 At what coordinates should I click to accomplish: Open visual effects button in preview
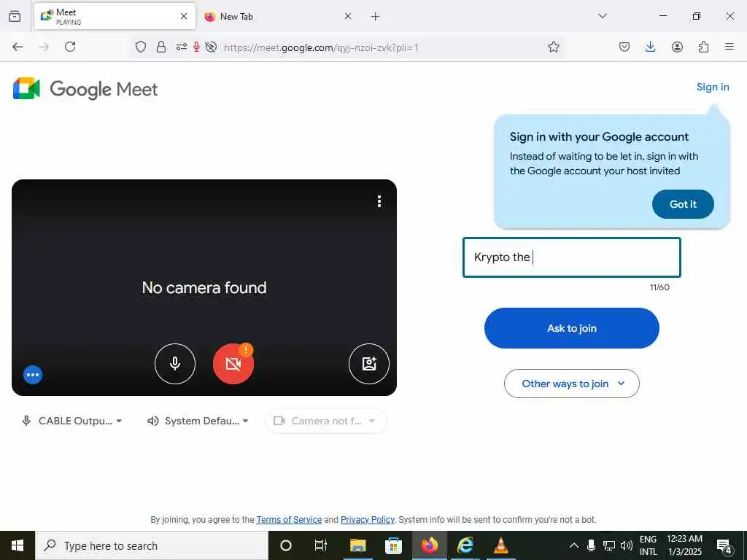[369, 364]
